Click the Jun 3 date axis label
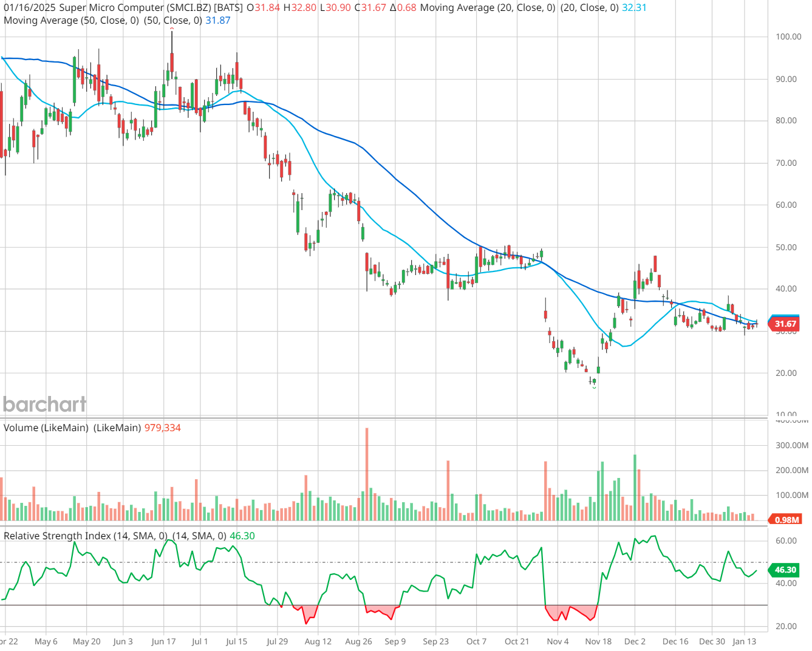Image resolution: width=812 pixels, height=651 pixels. pos(123,641)
